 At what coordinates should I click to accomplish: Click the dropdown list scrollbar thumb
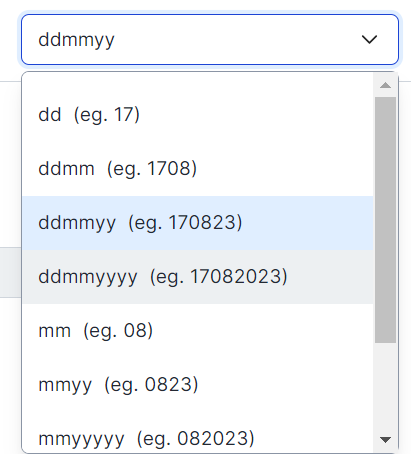[385, 220]
